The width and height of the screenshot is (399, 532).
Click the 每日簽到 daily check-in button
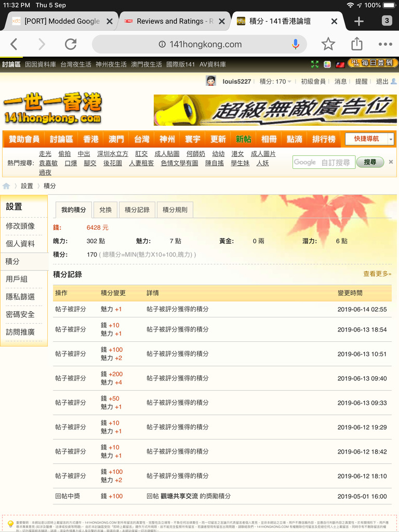[x=373, y=63]
